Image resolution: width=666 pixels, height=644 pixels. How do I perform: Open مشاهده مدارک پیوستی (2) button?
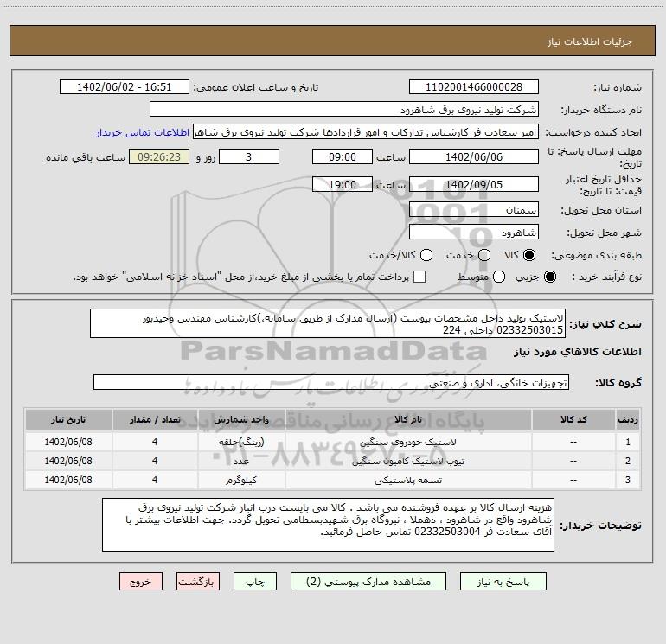pyautogui.click(x=368, y=582)
